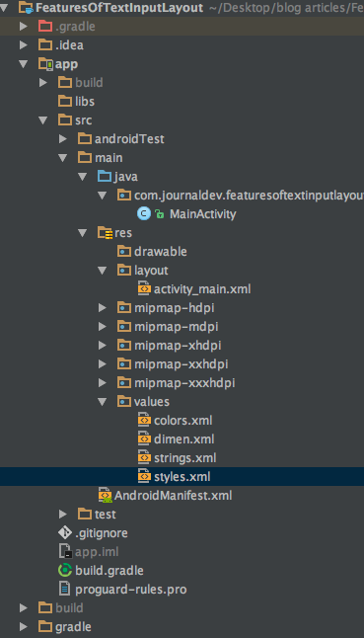Image resolution: width=364 pixels, height=638 pixels.
Task: Select the MainActivity class name
Action: click(x=203, y=214)
